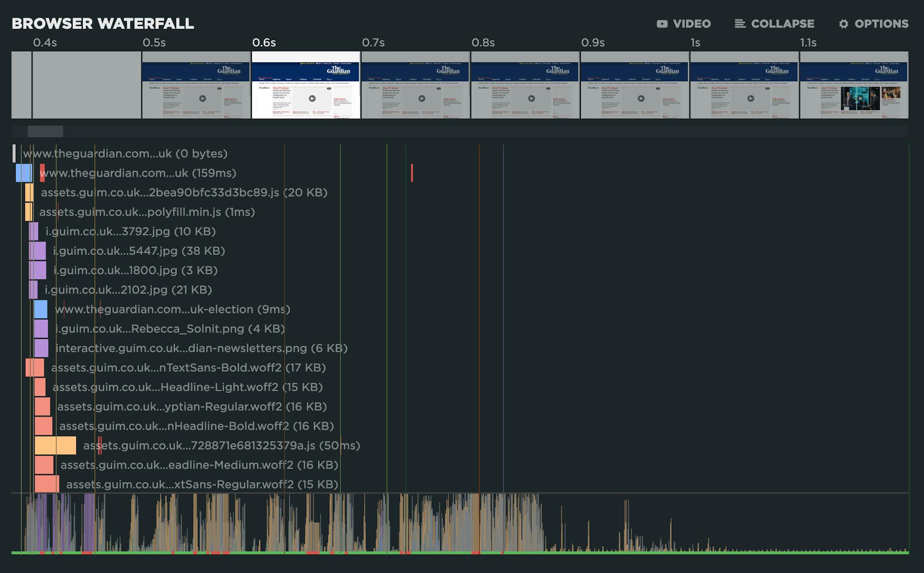Click the 0.8s timeline label
The height and width of the screenshot is (573, 924).
[x=483, y=43]
